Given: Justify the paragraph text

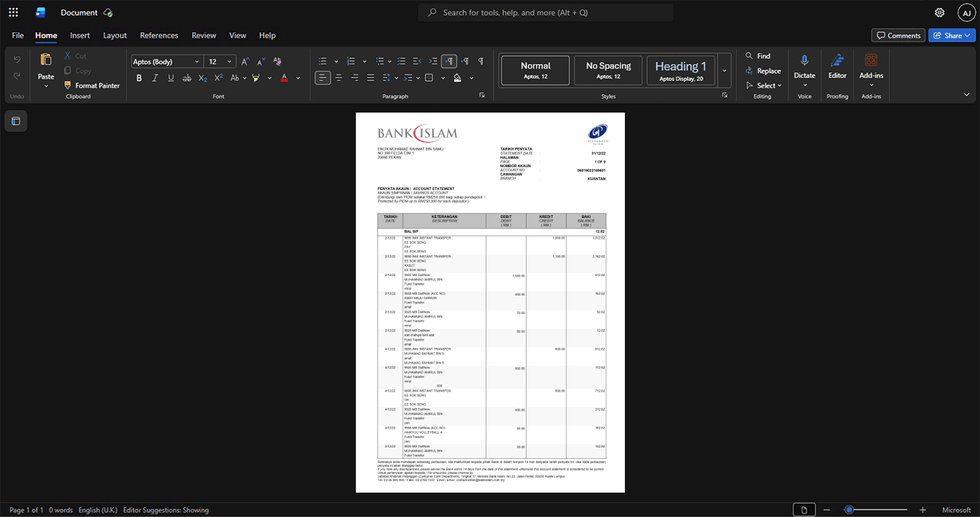Looking at the screenshot, I should [x=370, y=77].
